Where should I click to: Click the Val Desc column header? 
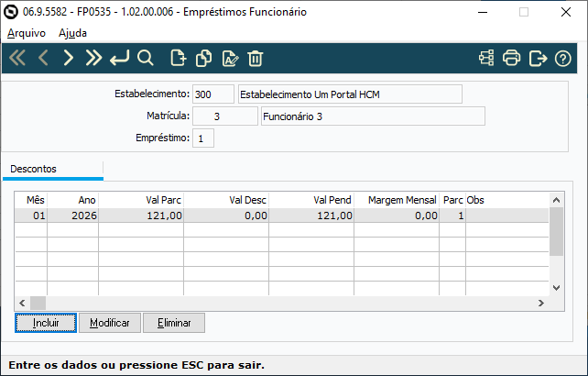(x=226, y=200)
